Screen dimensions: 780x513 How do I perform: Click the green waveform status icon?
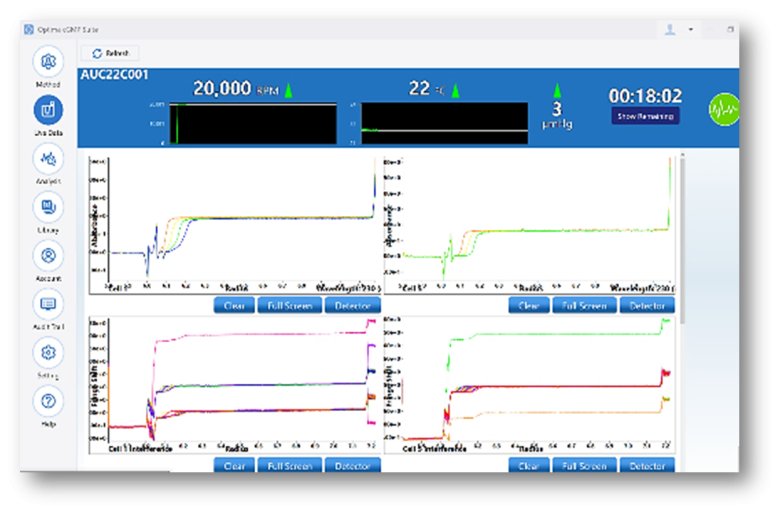point(723,108)
